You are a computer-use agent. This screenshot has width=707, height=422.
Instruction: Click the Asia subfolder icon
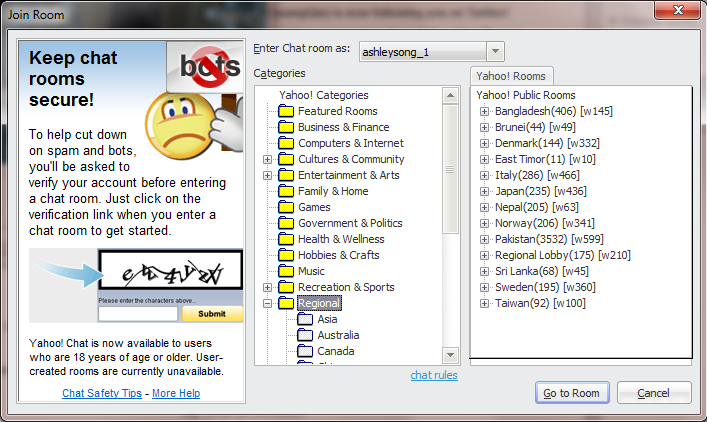point(305,319)
